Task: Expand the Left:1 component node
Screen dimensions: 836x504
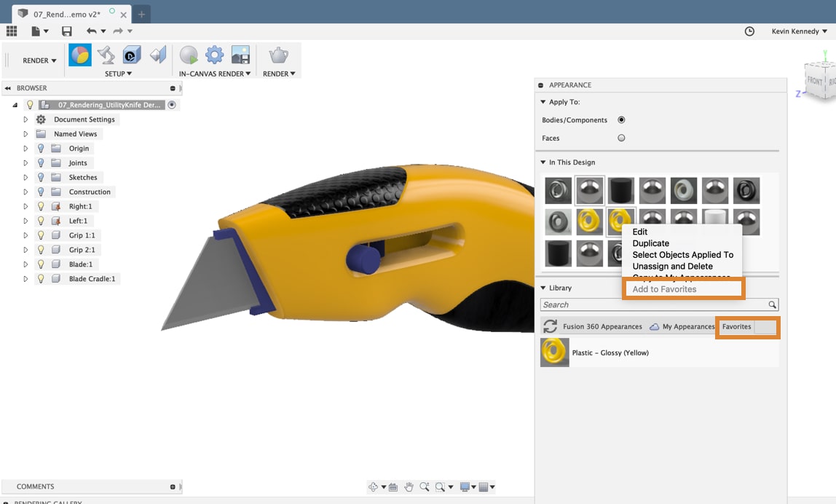Action: click(25, 221)
